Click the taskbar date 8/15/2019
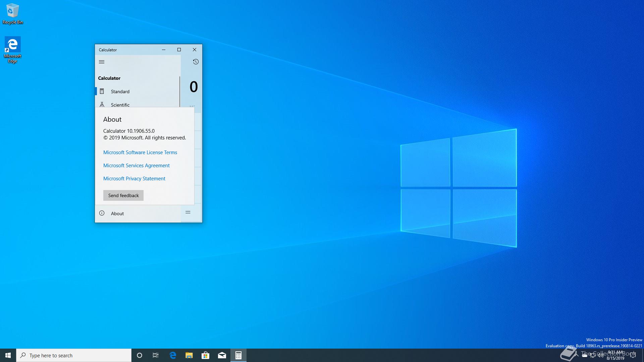 click(615, 358)
